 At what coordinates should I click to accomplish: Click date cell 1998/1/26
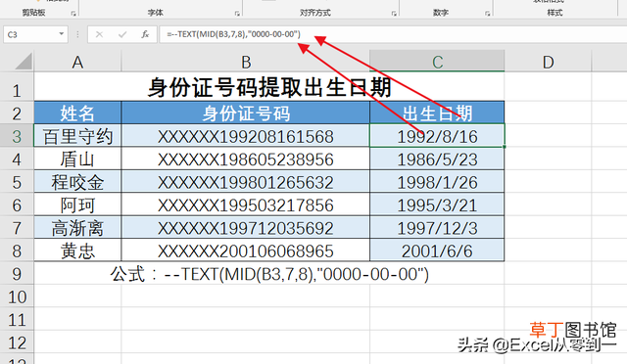437,182
